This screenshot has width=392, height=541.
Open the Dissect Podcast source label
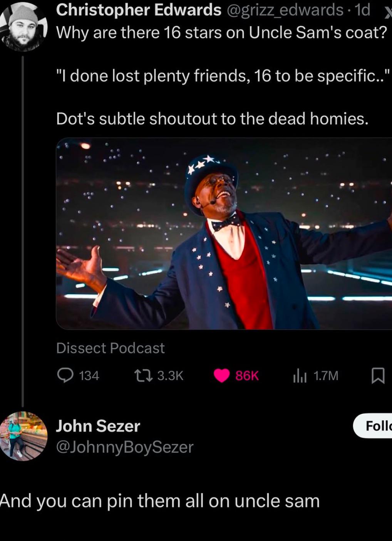(x=111, y=348)
